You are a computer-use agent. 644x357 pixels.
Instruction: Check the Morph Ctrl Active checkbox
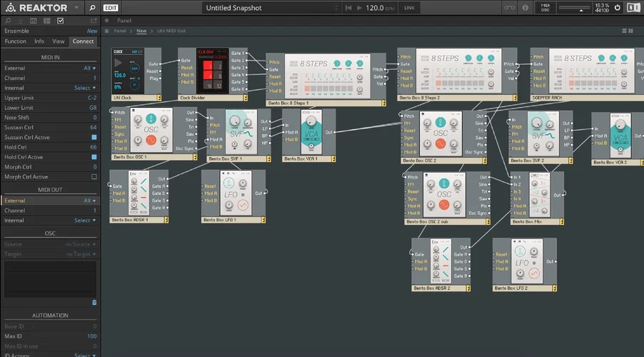tap(94, 176)
